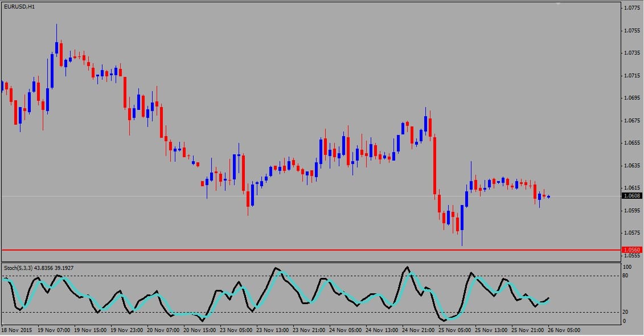Click the 1.0775 price scale value
Image resolution: width=644 pixels, height=336 pixels.
tap(631, 8)
